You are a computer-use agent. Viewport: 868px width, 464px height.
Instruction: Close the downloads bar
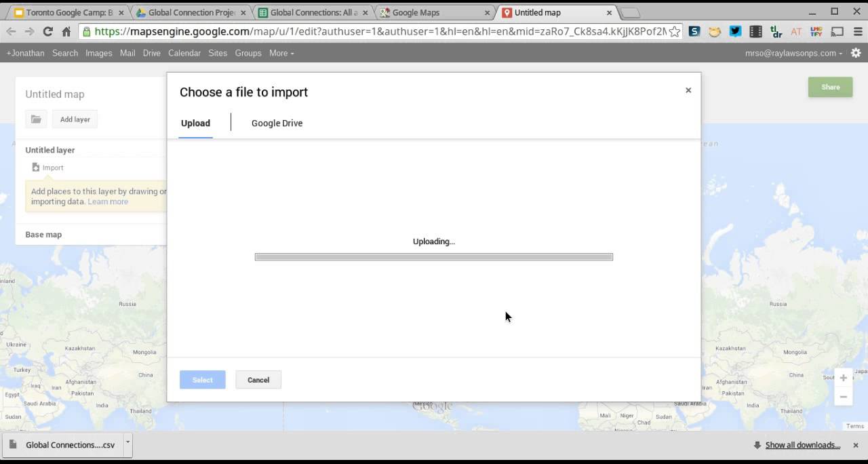coord(856,445)
